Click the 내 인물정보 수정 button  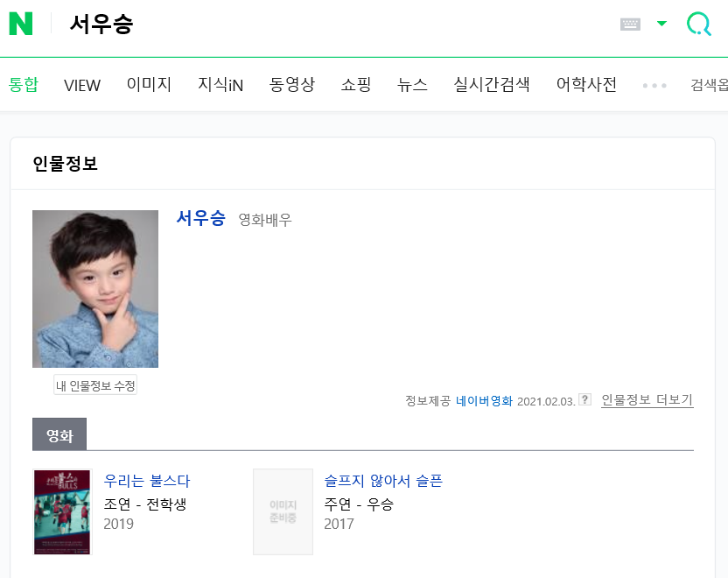tap(95, 384)
